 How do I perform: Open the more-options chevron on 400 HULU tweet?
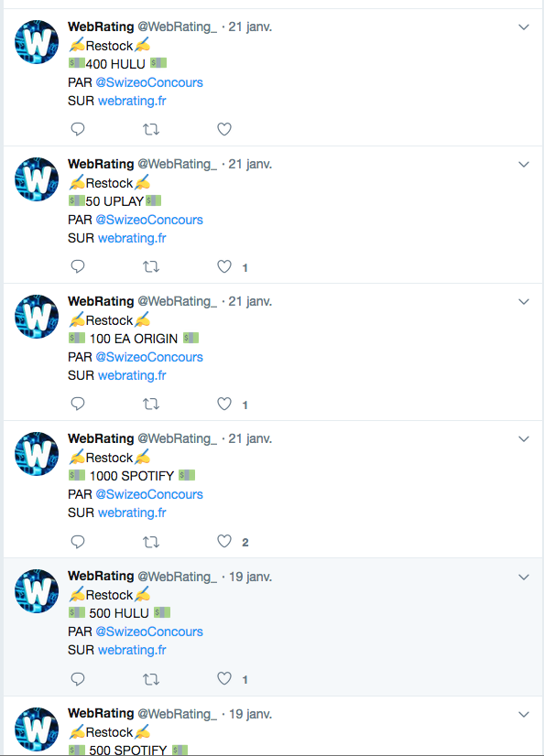pos(524,27)
